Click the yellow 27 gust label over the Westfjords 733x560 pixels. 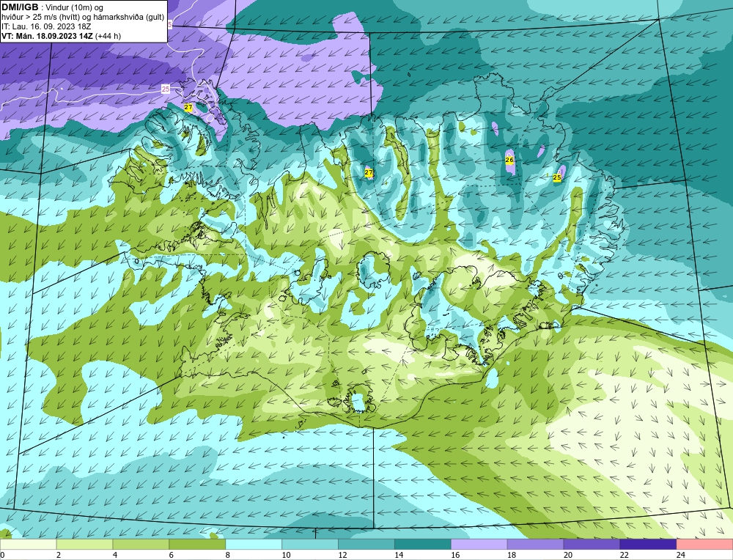click(x=188, y=108)
